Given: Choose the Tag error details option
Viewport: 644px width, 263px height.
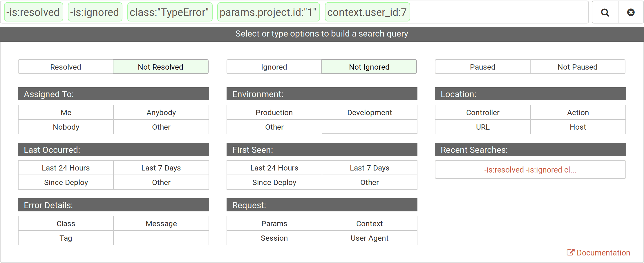Looking at the screenshot, I should pyautogui.click(x=66, y=238).
